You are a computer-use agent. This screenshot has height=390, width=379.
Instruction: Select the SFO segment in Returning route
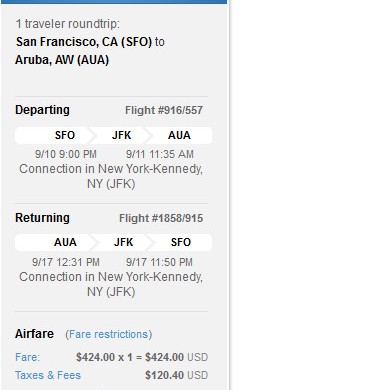(181, 242)
